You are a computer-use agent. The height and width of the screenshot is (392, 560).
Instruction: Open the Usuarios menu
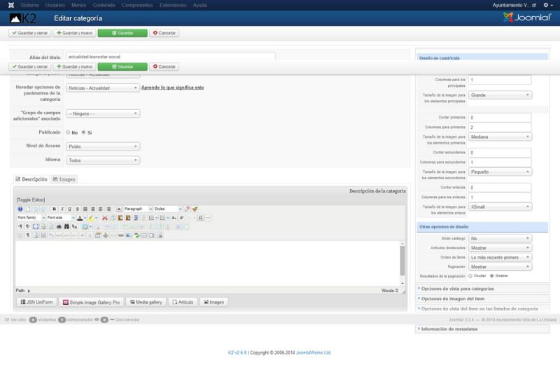click(x=55, y=5)
